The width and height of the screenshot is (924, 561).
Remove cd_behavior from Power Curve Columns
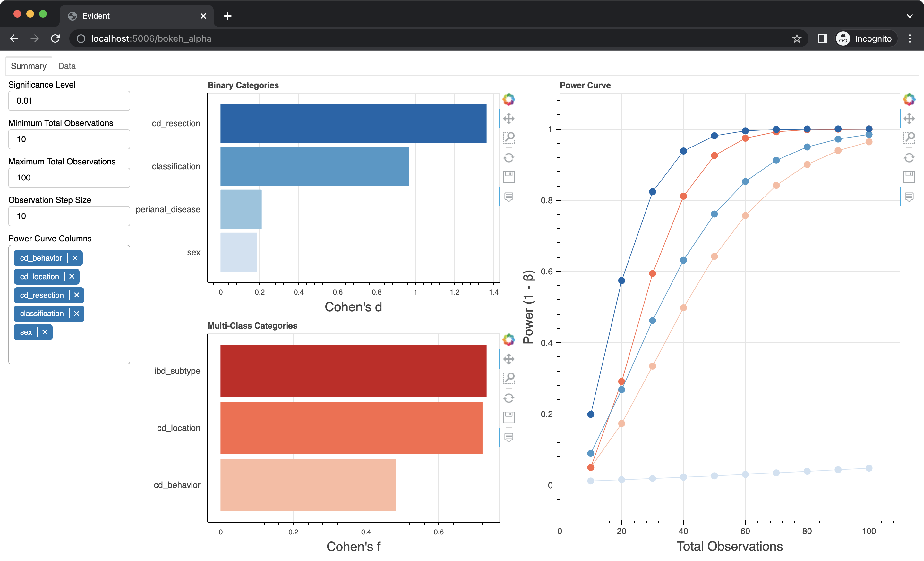(x=75, y=258)
